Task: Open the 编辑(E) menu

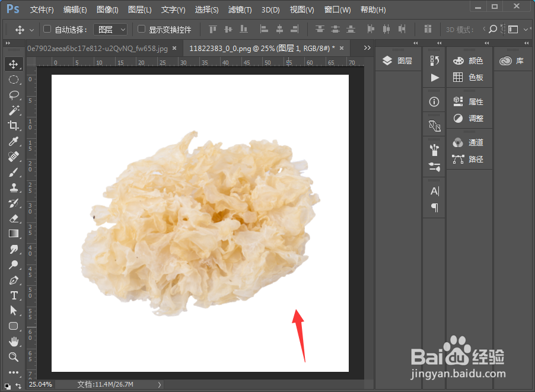Action: [x=75, y=10]
